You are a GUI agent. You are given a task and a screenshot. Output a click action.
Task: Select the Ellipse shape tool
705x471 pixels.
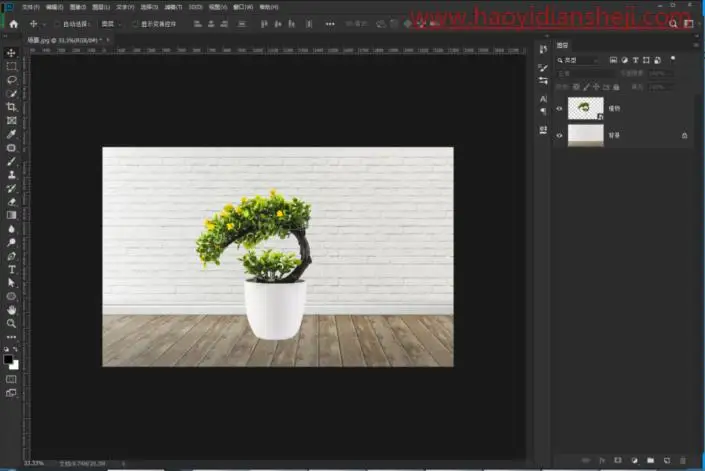tap(11, 296)
